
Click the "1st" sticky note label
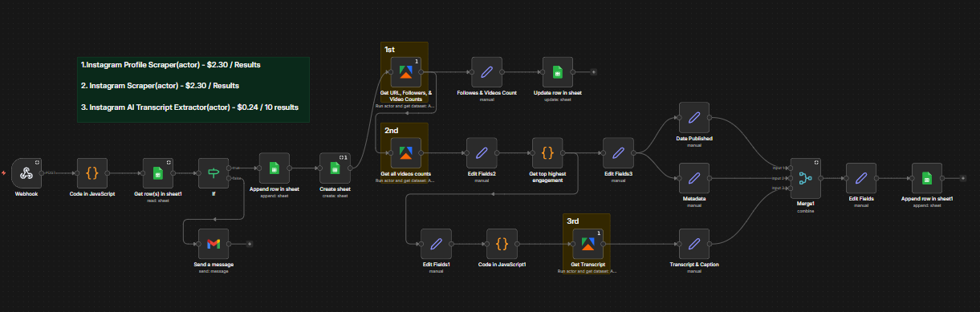pos(389,49)
